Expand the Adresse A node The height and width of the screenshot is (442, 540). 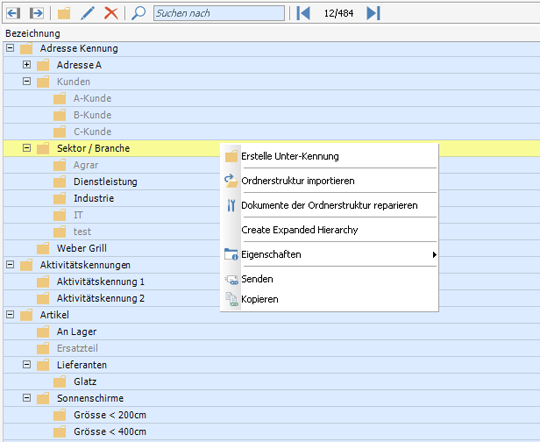pos(27,64)
